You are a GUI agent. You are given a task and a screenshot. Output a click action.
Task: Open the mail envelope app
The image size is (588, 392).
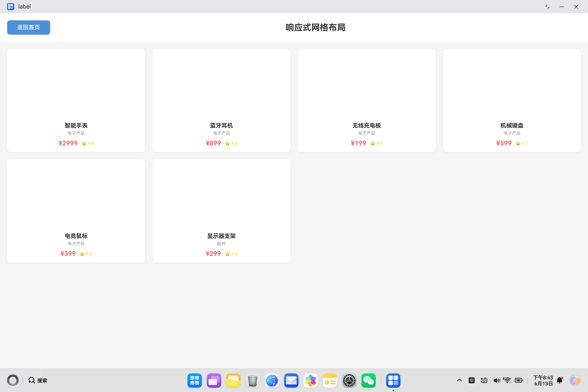[291, 381]
